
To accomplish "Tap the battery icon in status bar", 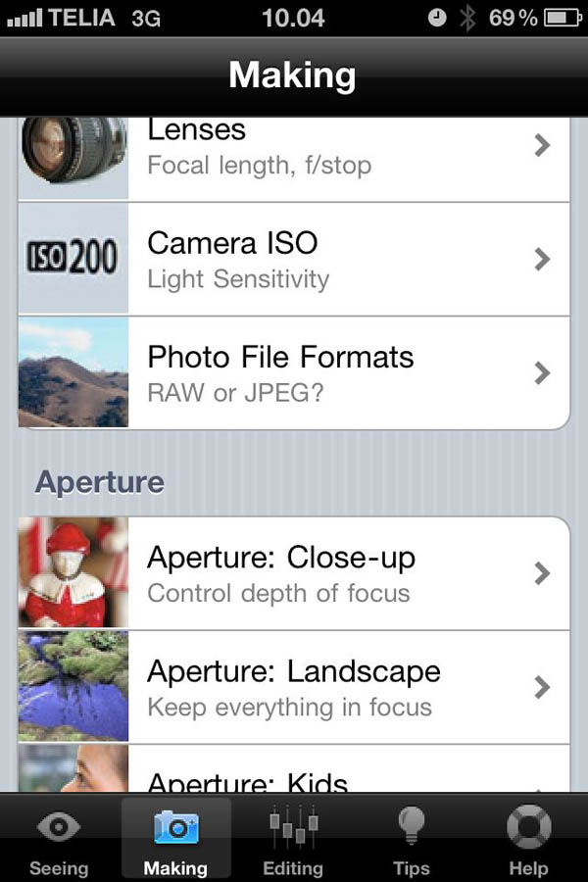I will point(563,18).
